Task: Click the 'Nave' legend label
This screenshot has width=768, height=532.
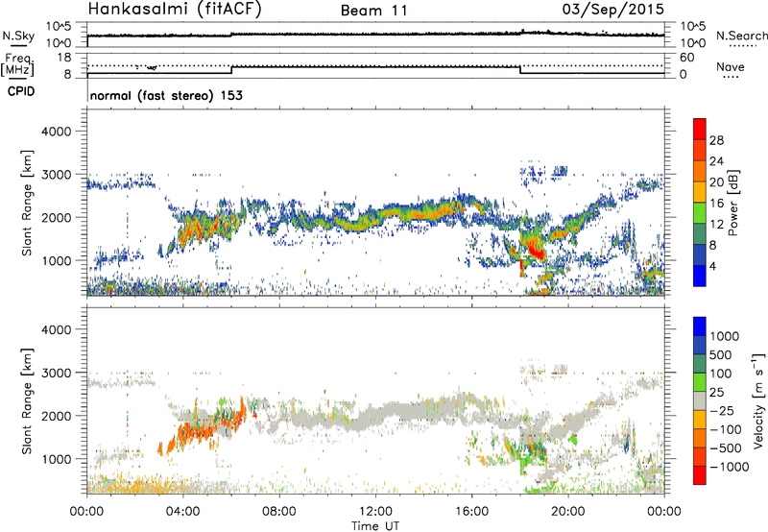Action: (x=731, y=67)
